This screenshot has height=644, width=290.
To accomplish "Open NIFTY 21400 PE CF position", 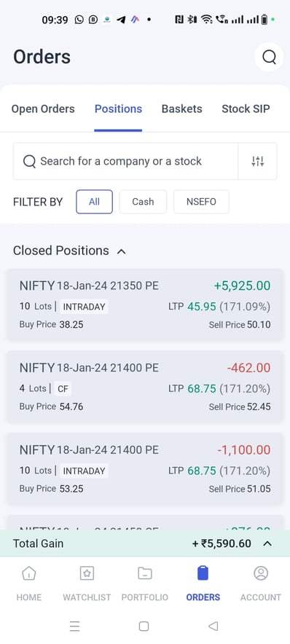I will pyautogui.click(x=144, y=387).
